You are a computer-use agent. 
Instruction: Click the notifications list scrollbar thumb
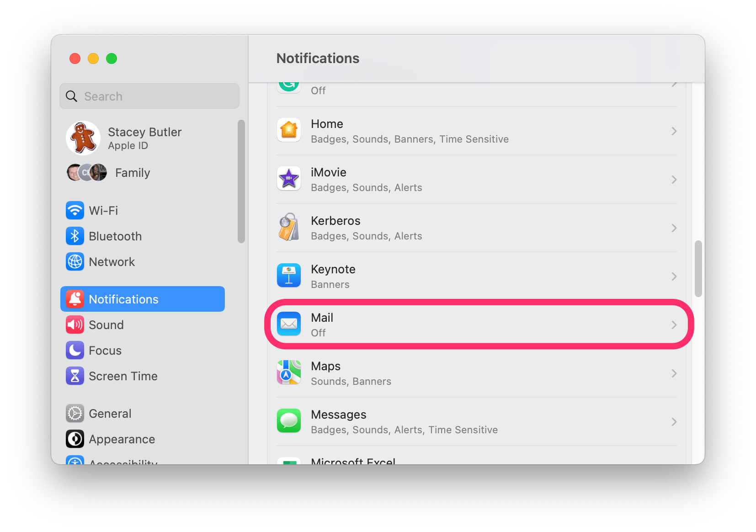698,269
